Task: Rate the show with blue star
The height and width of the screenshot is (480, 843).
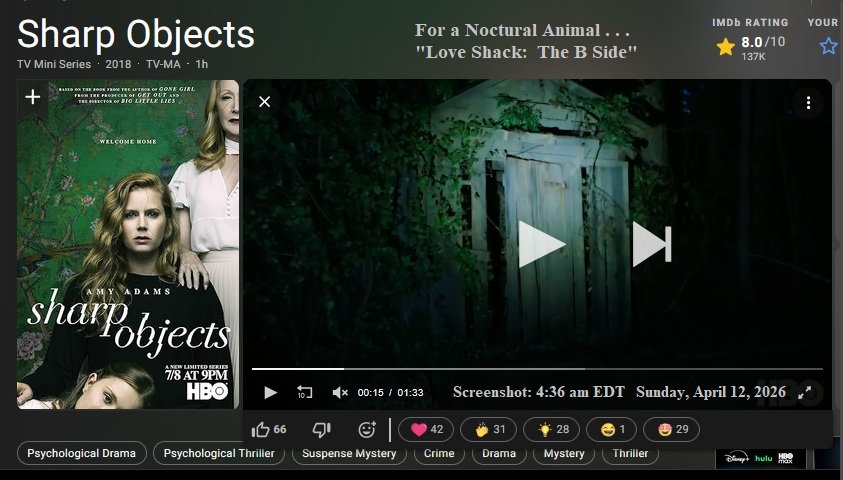Action: click(828, 46)
